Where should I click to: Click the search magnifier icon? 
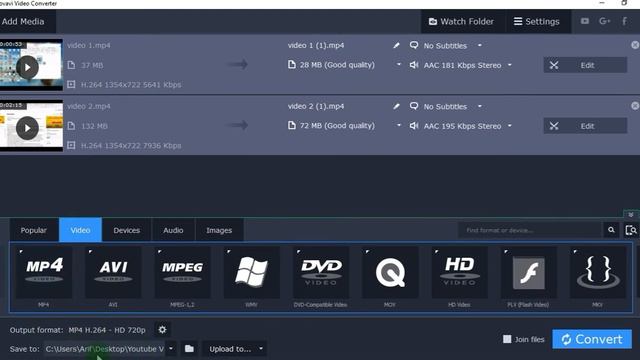click(611, 230)
